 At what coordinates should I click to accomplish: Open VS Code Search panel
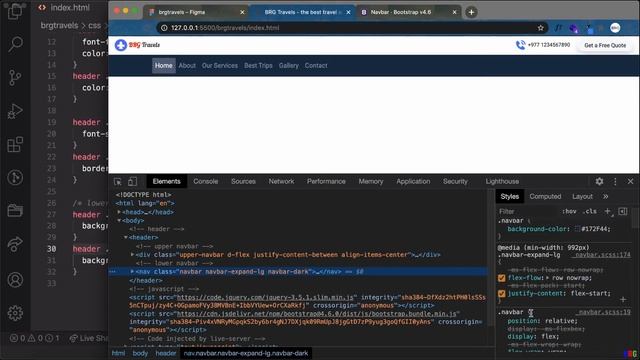click(16, 44)
